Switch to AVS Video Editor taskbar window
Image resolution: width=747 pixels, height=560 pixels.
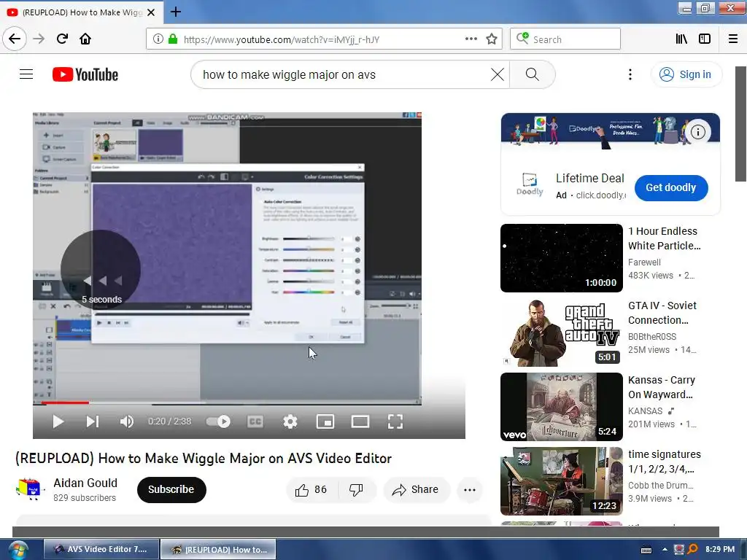(x=101, y=549)
